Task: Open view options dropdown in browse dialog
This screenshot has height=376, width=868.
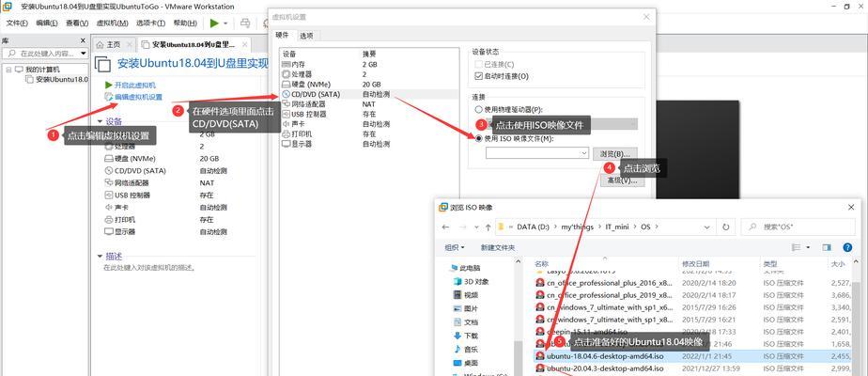Action: click(809, 247)
